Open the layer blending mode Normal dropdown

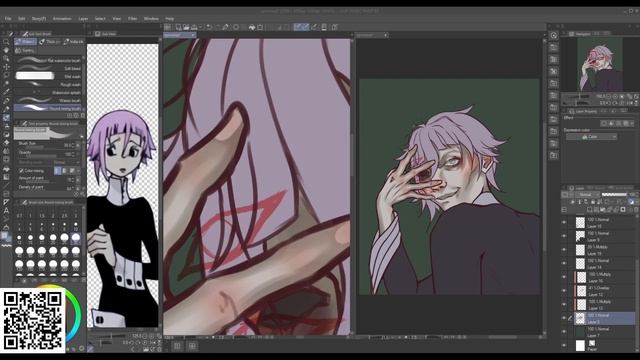pos(587,195)
